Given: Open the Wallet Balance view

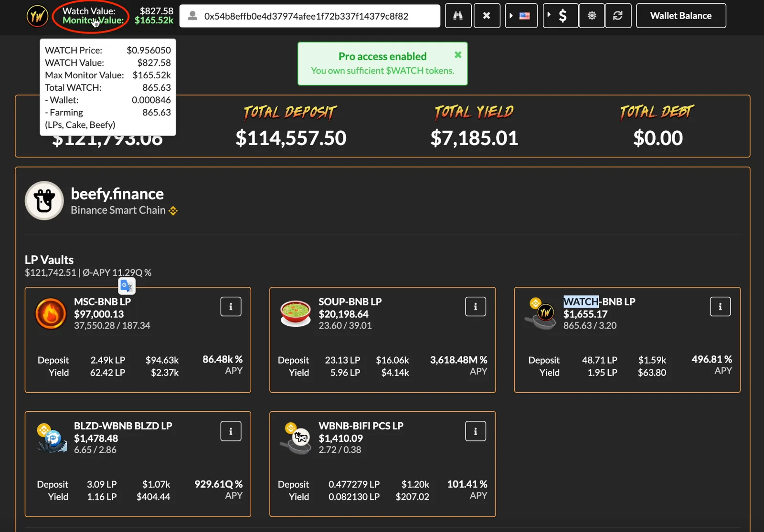Looking at the screenshot, I should click(x=681, y=16).
